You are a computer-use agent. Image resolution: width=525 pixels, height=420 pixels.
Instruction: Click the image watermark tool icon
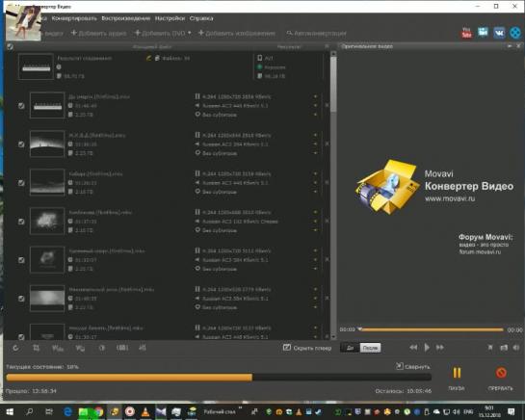click(x=80, y=348)
